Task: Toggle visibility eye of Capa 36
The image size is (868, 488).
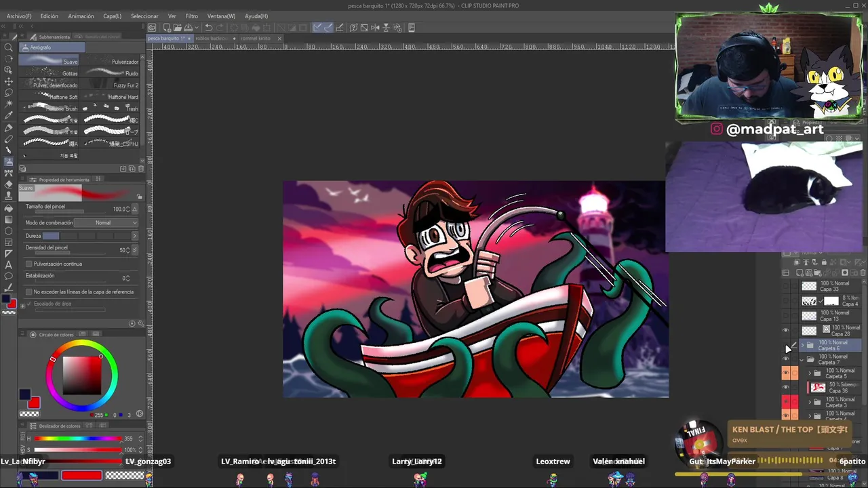Action: tap(786, 387)
